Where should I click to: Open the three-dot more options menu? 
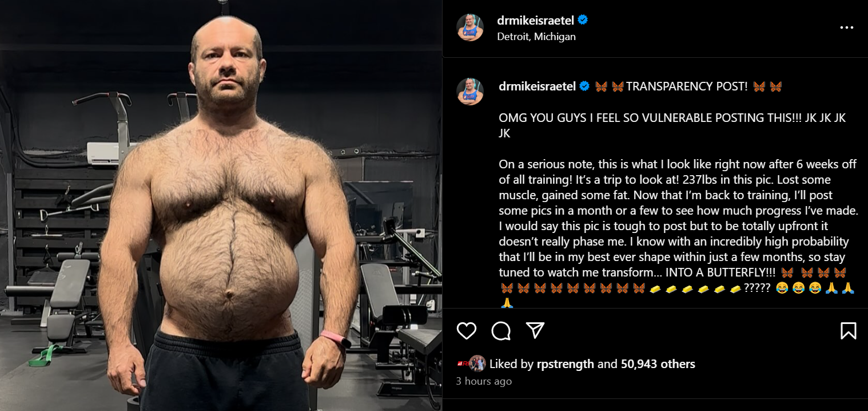pyautogui.click(x=846, y=27)
